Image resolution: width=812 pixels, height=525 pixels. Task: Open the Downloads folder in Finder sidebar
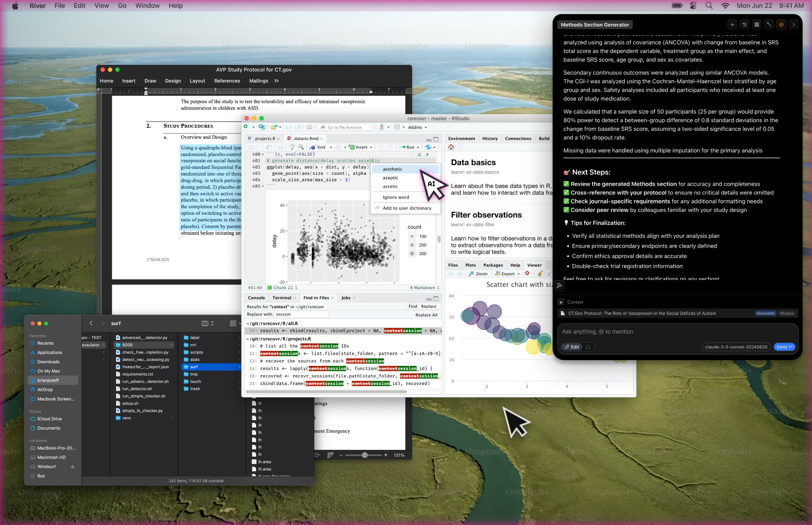[48, 362]
